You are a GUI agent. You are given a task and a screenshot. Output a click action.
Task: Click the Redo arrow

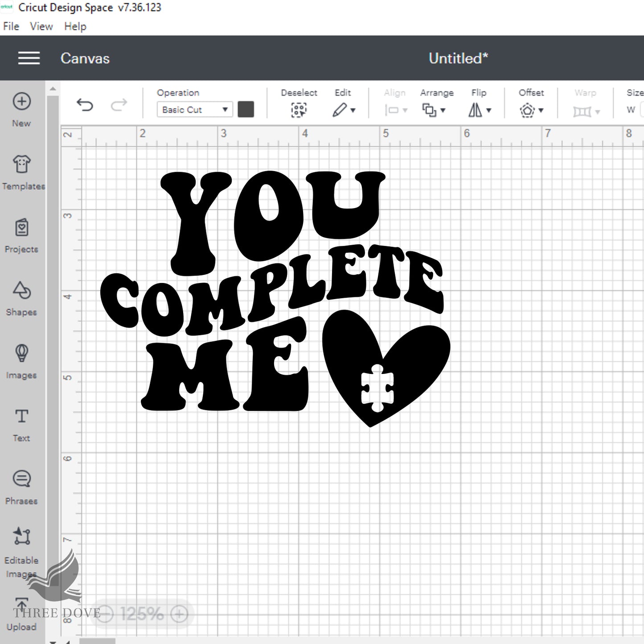pos(119,105)
